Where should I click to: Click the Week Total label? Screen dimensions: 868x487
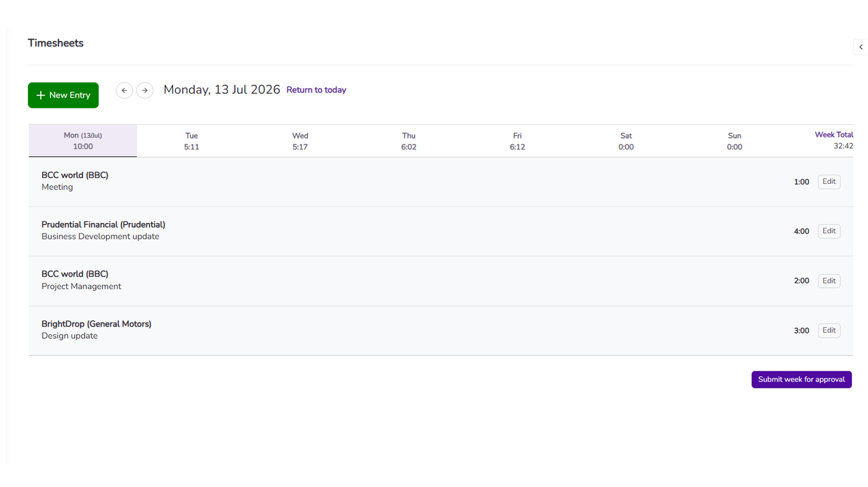[x=834, y=135]
